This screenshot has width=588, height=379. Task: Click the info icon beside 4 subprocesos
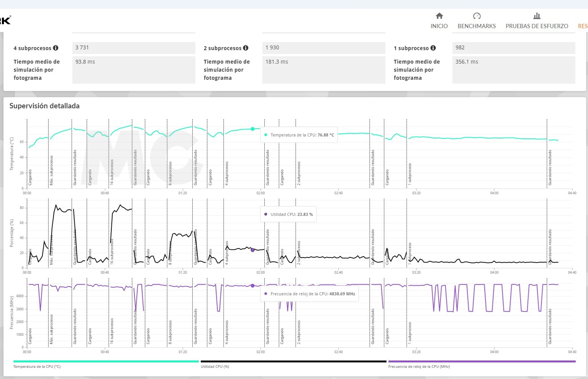click(55, 48)
